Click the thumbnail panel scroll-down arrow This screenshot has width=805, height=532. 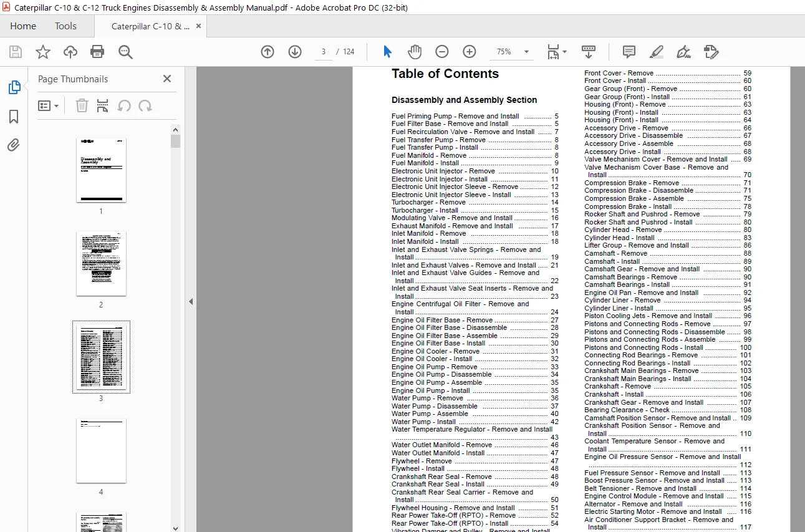tap(176, 528)
